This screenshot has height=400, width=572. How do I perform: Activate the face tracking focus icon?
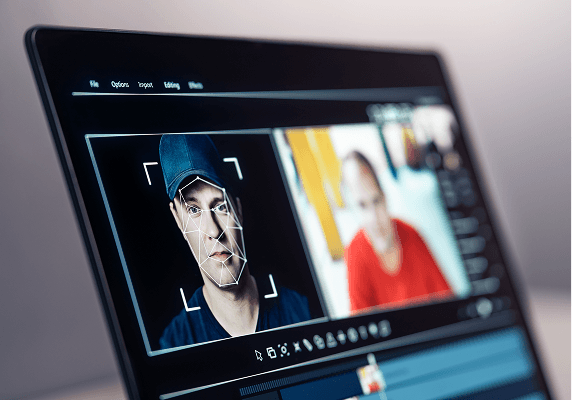coord(284,350)
